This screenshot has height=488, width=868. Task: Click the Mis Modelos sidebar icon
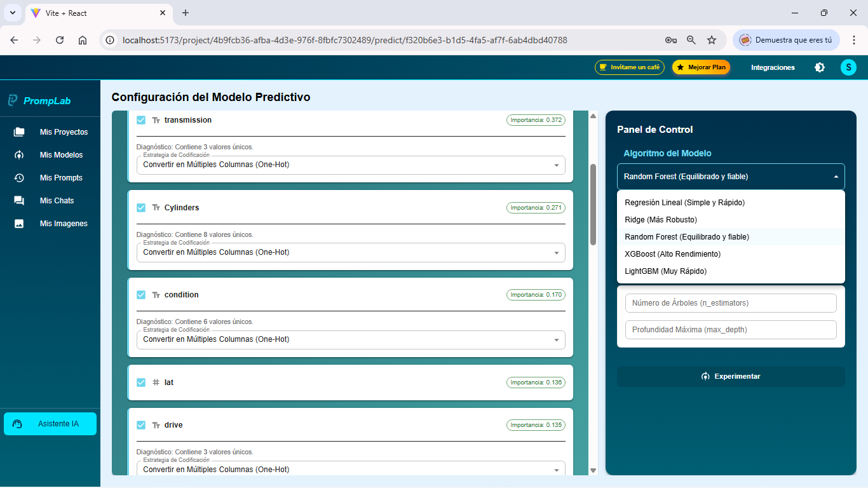pyautogui.click(x=19, y=155)
